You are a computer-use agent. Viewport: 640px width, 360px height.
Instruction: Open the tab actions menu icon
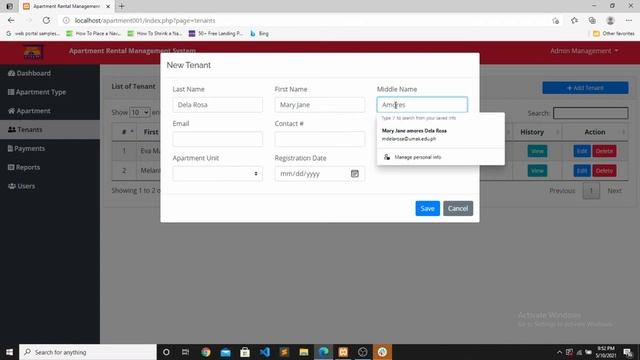tap(9, 6)
